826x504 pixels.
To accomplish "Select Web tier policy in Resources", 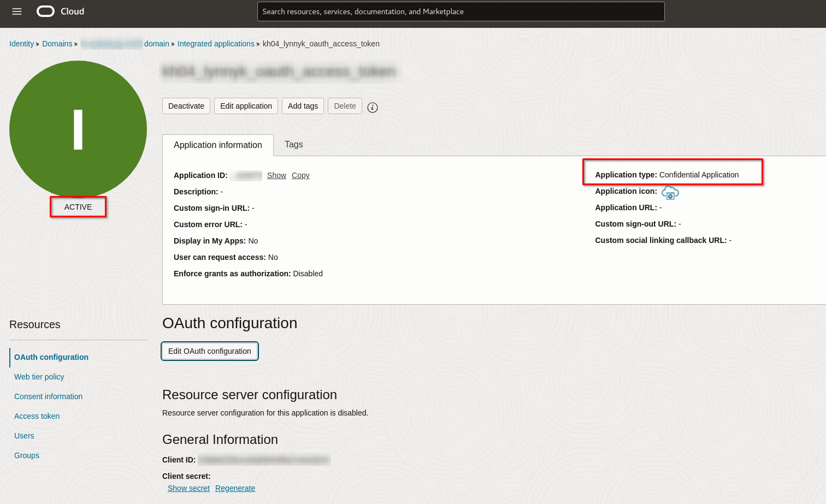I will click(x=39, y=376).
